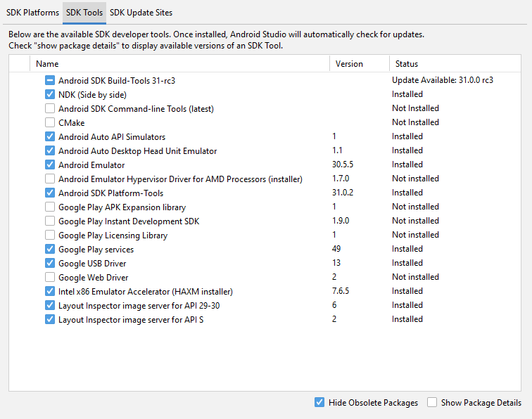Click version '1.7.0' of AMD Hypervisor Driver
This screenshot has height=419, width=532.
point(341,179)
